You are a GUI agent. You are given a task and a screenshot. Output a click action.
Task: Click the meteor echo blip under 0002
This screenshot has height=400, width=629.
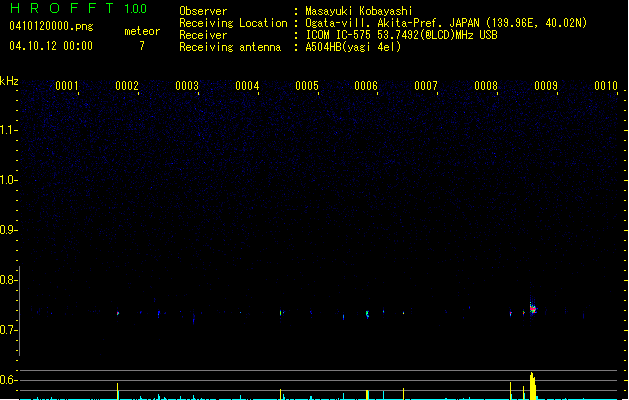tap(118, 313)
